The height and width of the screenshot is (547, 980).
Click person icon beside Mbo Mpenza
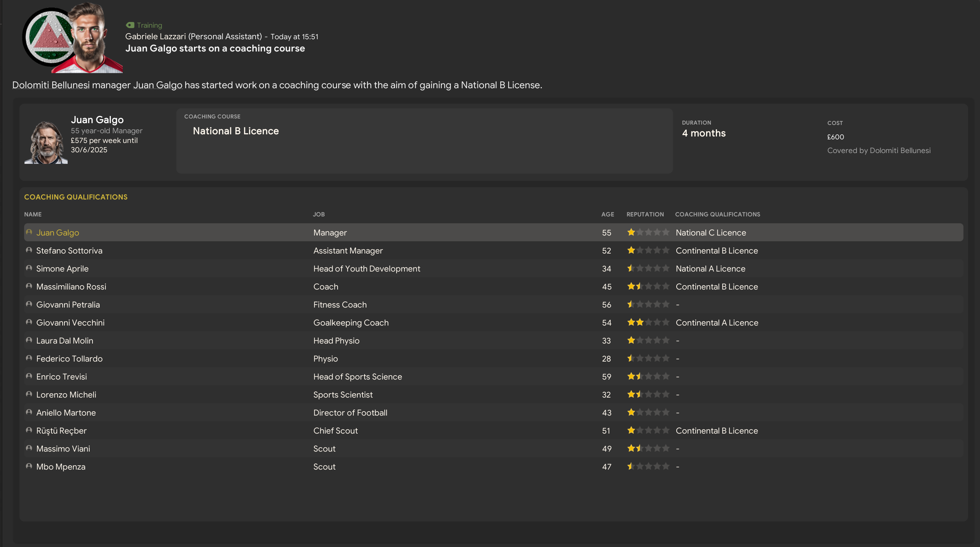click(x=29, y=466)
